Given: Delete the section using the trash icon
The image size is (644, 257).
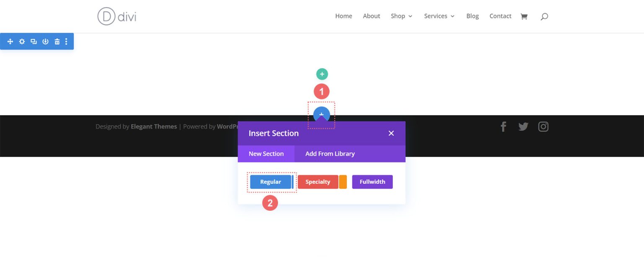Looking at the screenshot, I should (57, 41).
